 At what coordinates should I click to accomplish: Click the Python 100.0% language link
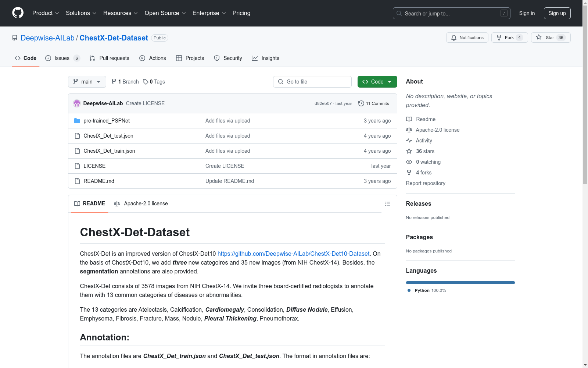(x=427, y=290)
